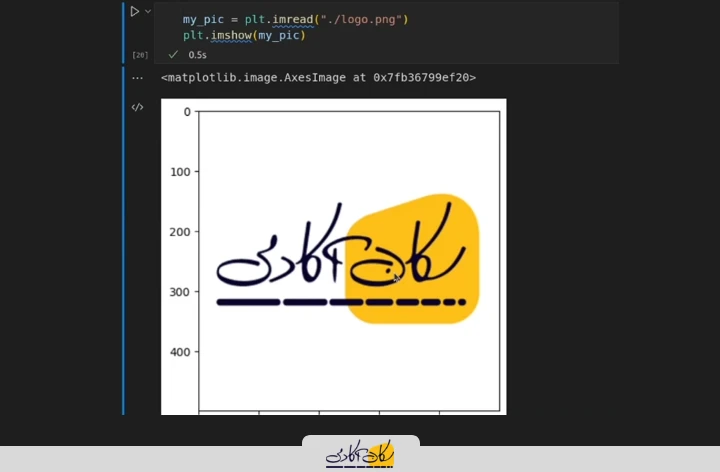Click the blue cell focus bar on left
This screenshot has width=720, height=472.
point(124,240)
